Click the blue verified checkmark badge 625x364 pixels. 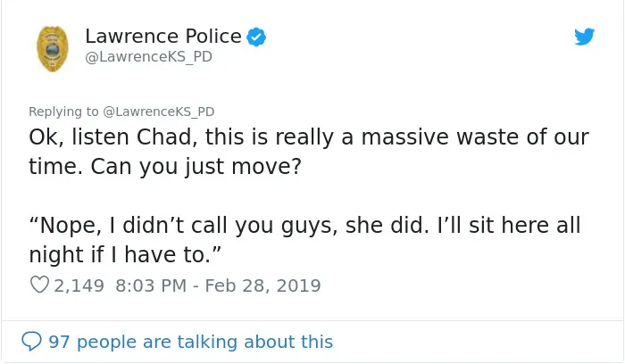(x=256, y=37)
